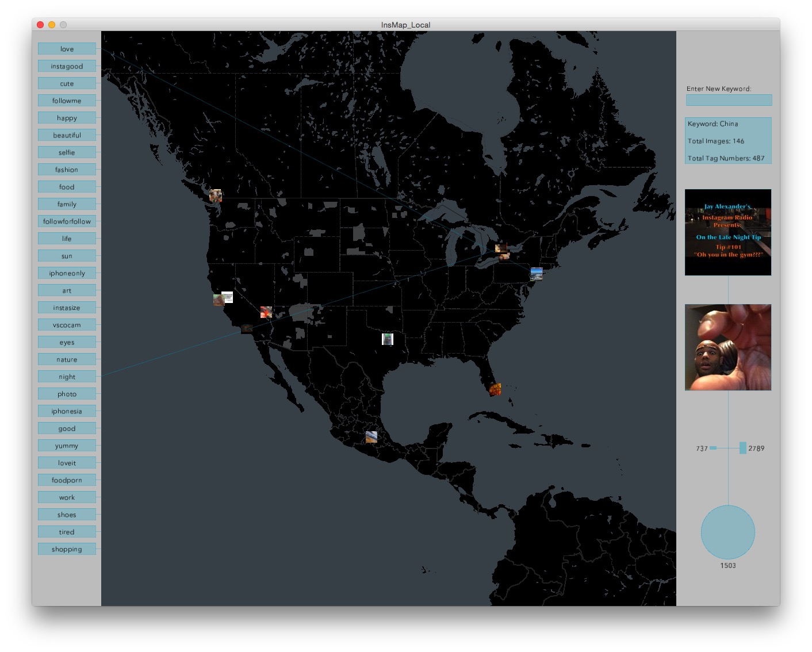Open the dark thumbnail near Southern California coast
Viewport: 812px width, 652px height.
(247, 329)
